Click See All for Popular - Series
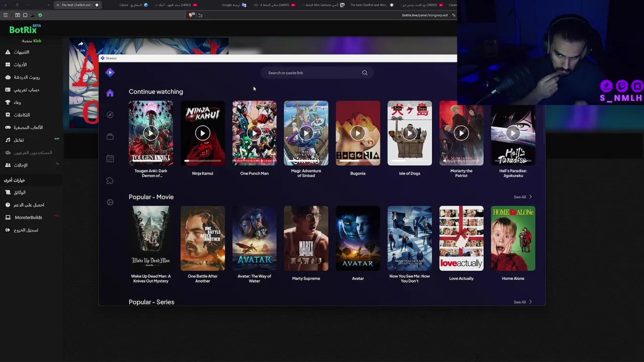Viewport: 644px width, 362px height. pyautogui.click(x=522, y=302)
